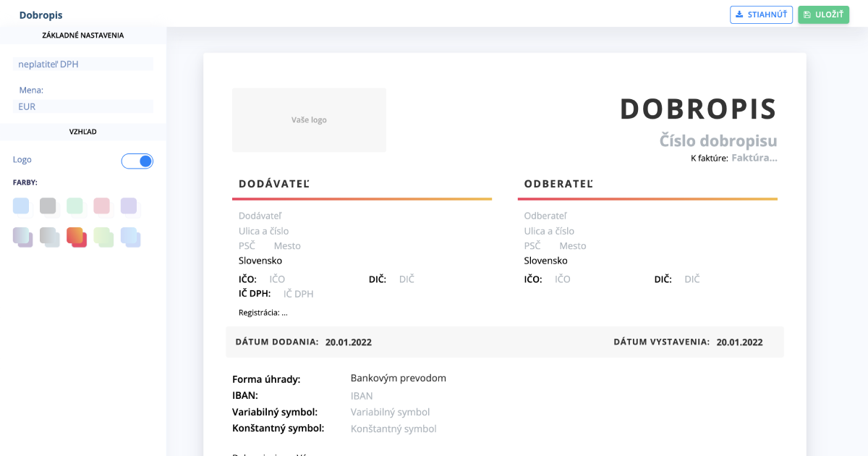Toggle off the Logo switch
Image resolution: width=868 pixels, height=456 pixels.
point(137,161)
